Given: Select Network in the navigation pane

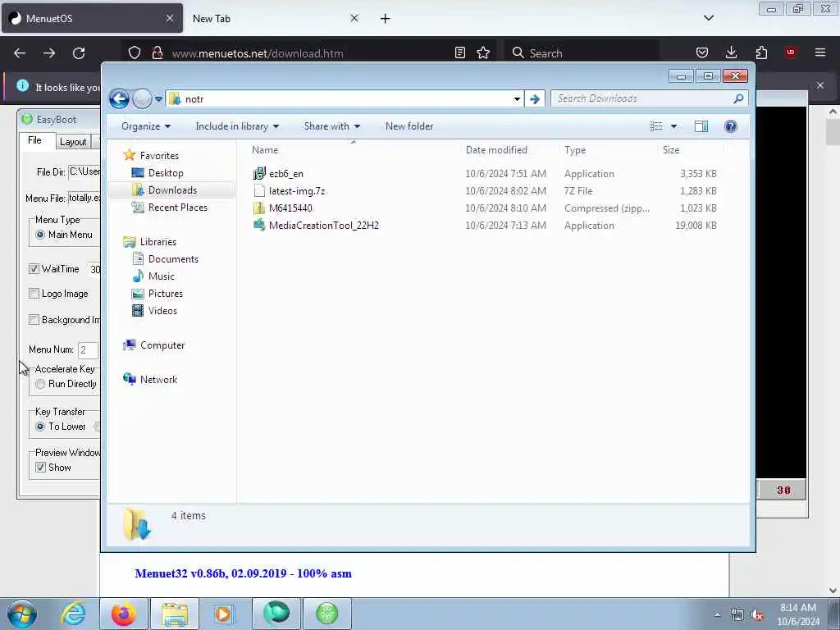Looking at the screenshot, I should (158, 379).
